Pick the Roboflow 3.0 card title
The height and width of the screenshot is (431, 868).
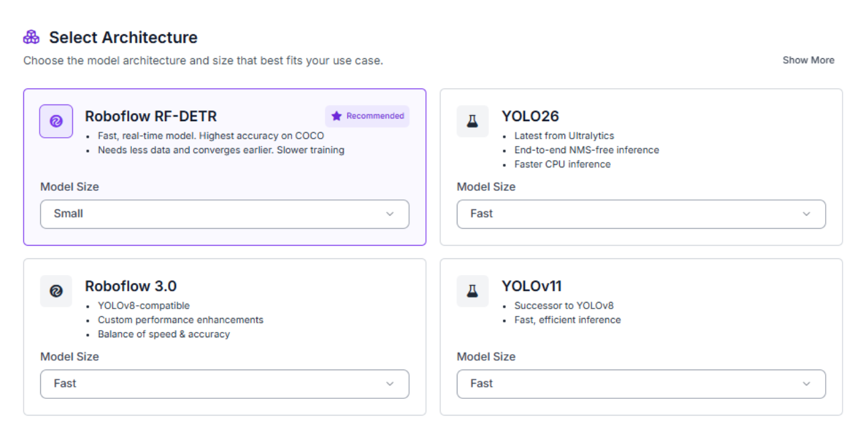pos(131,286)
